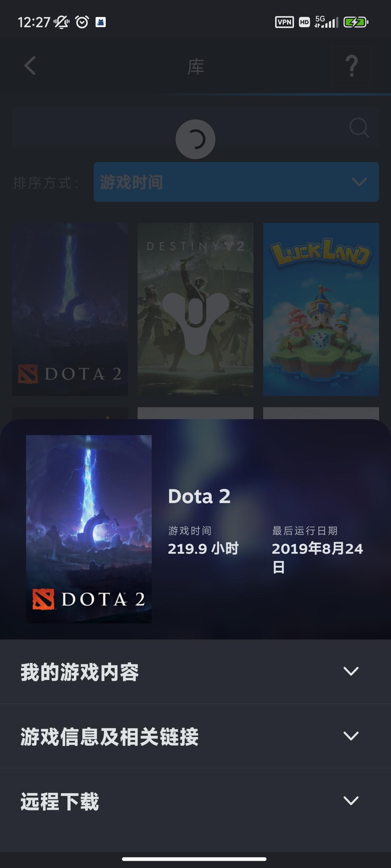Tap the search magnifier icon
The height and width of the screenshot is (868, 391).
pyautogui.click(x=359, y=128)
